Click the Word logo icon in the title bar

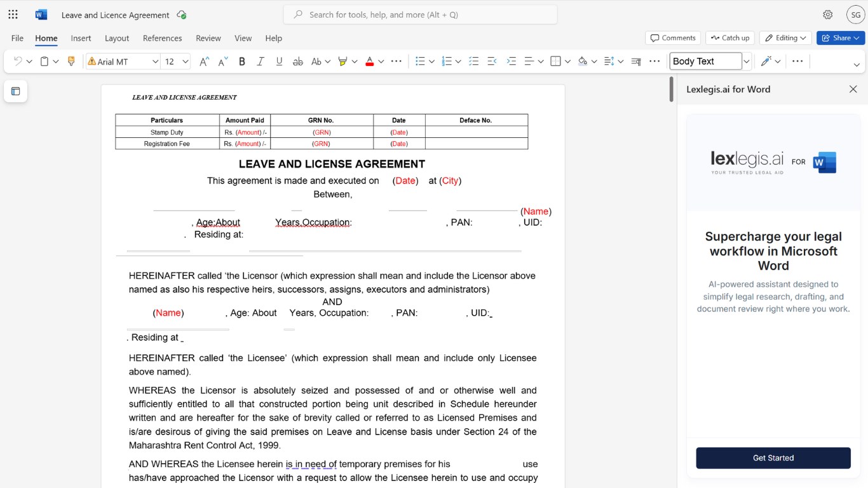(x=41, y=15)
